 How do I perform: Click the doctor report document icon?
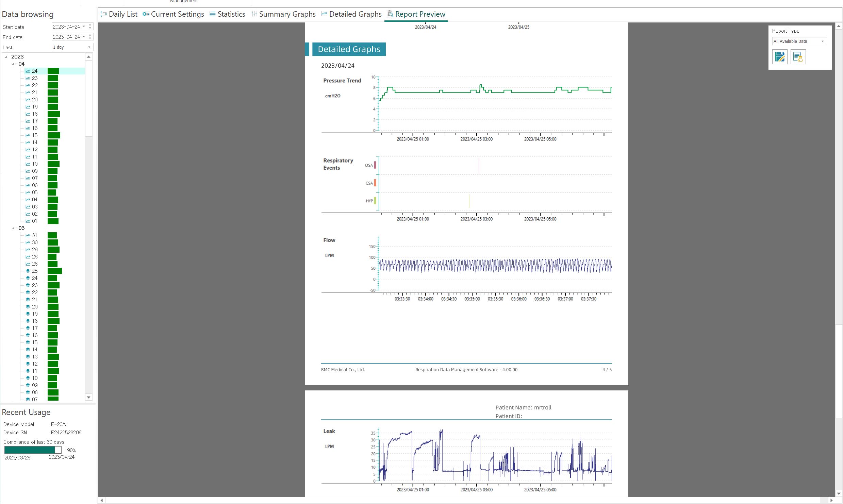[798, 57]
